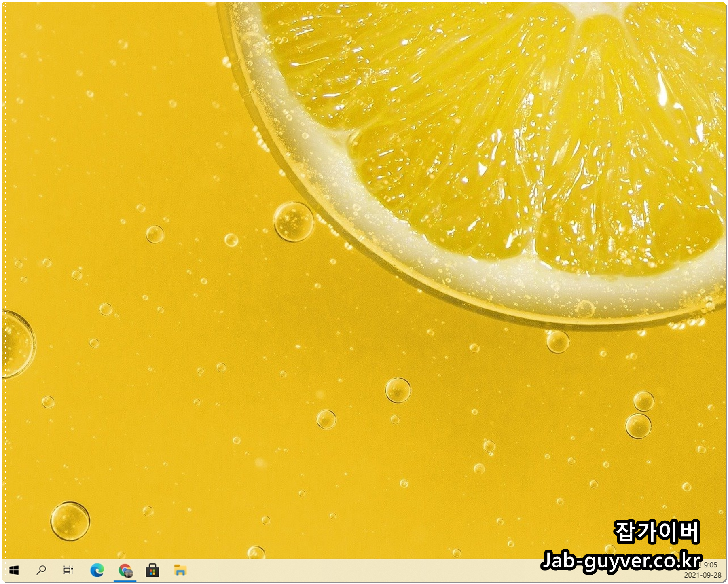Open Microsoft Store from taskbar

[x=152, y=570]
